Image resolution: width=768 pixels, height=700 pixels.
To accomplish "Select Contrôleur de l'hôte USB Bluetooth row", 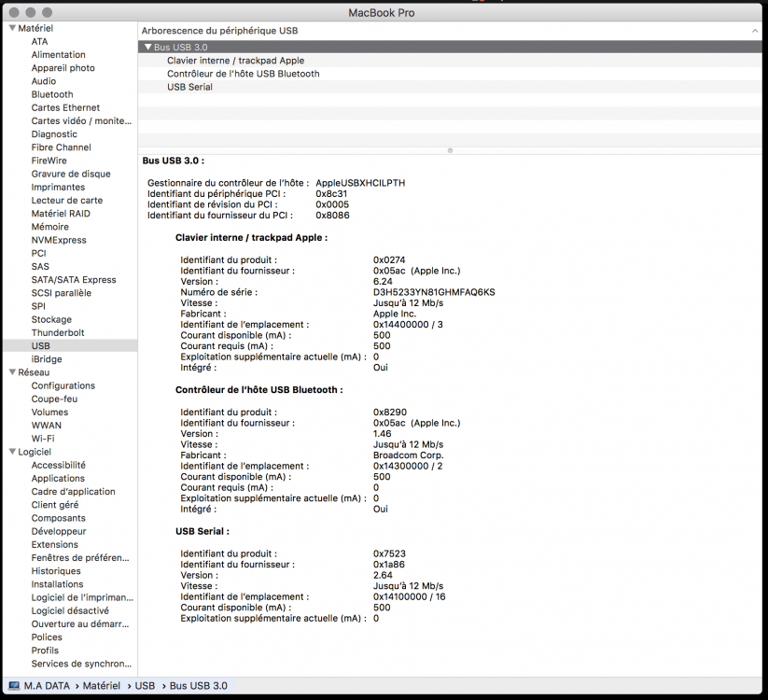I will tap(450, 74).
